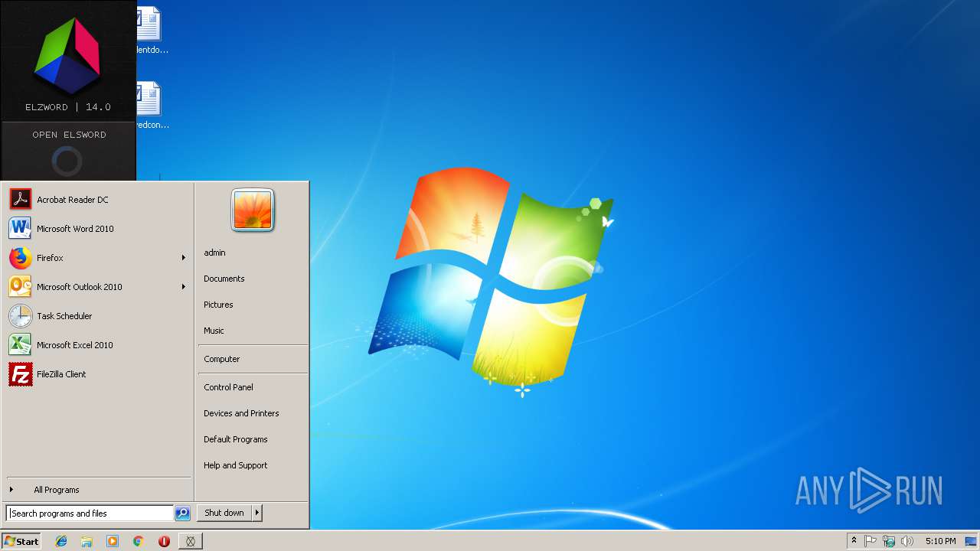Launch Windows Media Player from taskbar
The height and width of the screenshot is (551, 980).
[113, 541]
